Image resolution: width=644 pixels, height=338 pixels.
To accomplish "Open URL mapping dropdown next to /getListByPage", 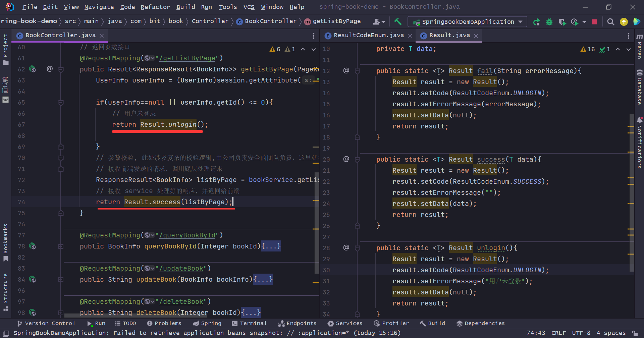I will (x=150, y=58).
